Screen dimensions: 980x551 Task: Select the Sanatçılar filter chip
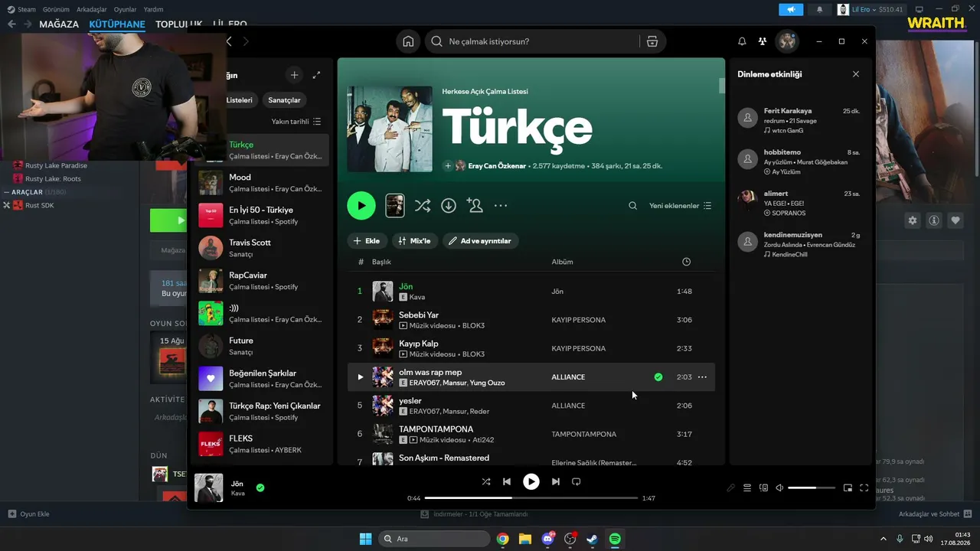284,100
